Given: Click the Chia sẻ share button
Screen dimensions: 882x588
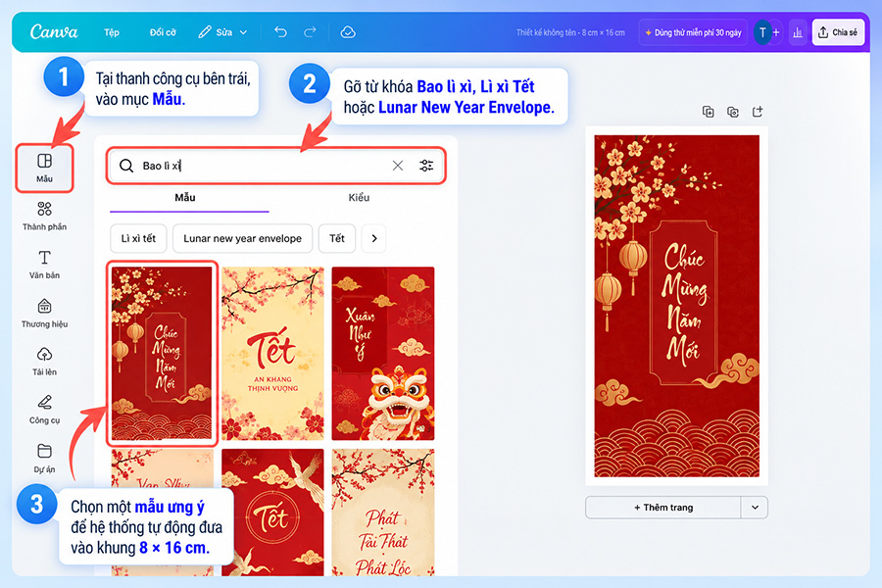Looking at the screenshot, I should (x=838, y=32).
